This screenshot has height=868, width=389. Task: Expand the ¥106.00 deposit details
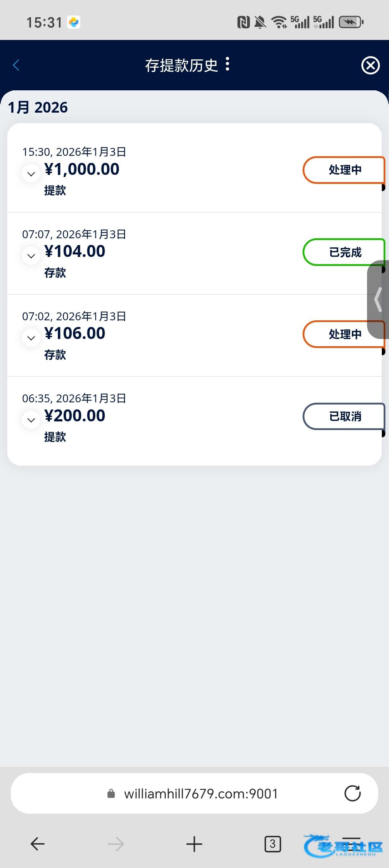pyautogui.click(x=31, y=338)
